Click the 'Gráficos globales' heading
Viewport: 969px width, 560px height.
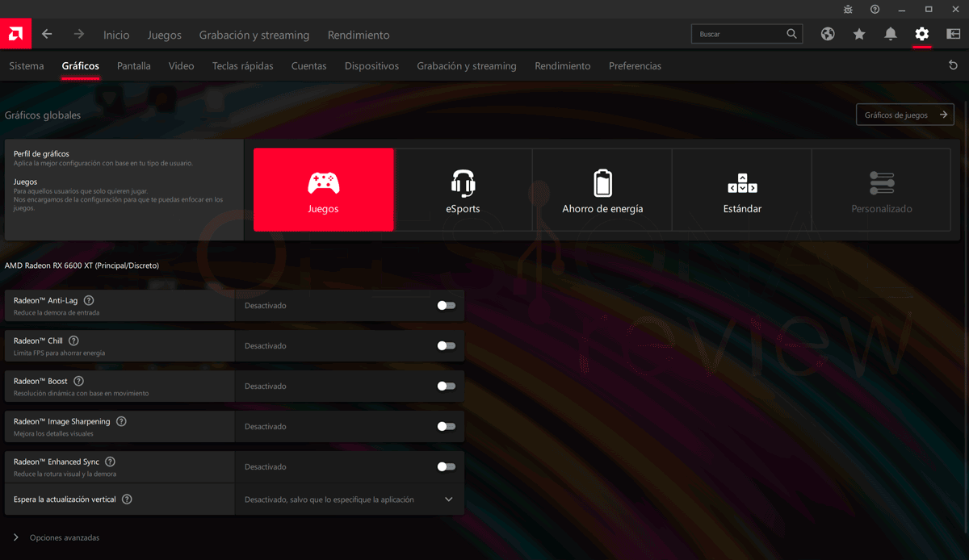pyautogui.click(x=43, y=115)
